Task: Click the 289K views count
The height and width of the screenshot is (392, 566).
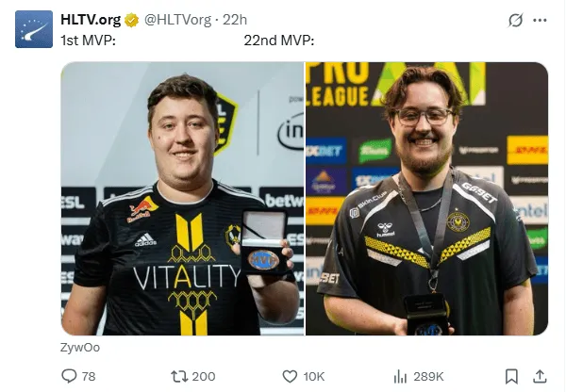Action: coord(428,377)
